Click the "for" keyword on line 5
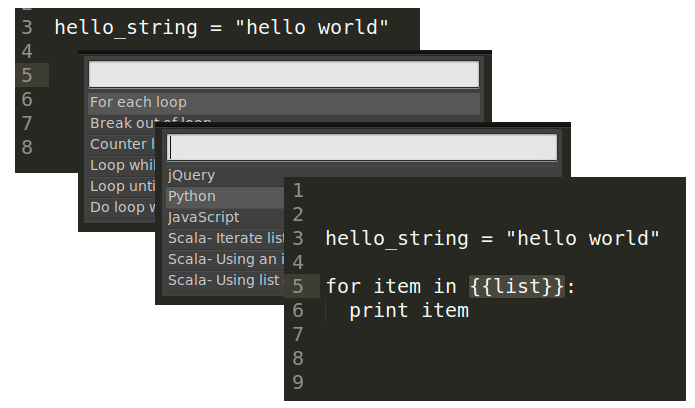695x408 pixels. [x=343, y=287]
